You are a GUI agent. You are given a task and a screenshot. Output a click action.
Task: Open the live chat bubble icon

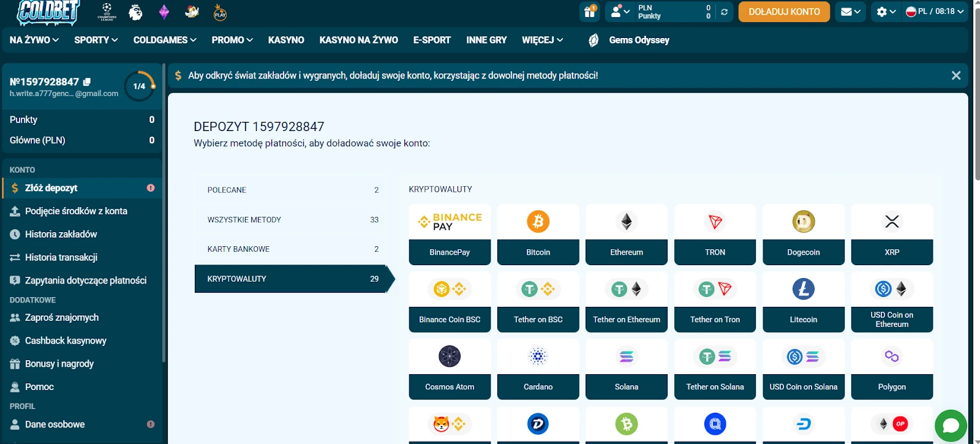point(951,426)
